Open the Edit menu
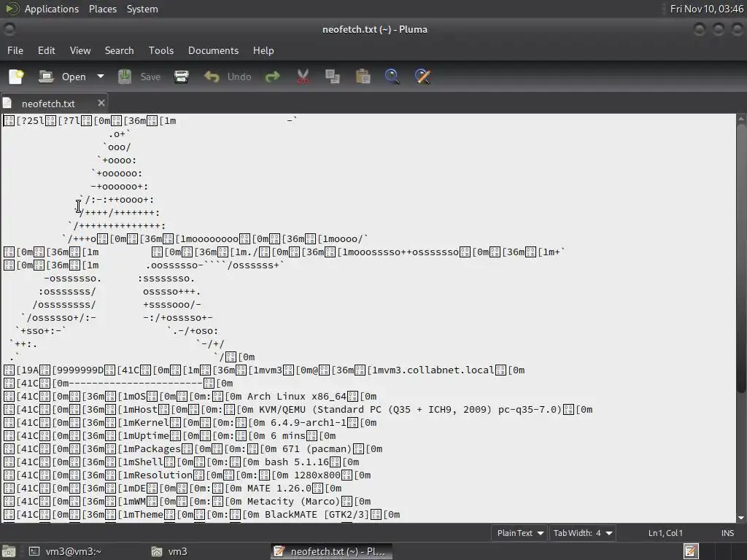Image resolution: width=747 pixels, height=560 pixels. coord(46,50)
